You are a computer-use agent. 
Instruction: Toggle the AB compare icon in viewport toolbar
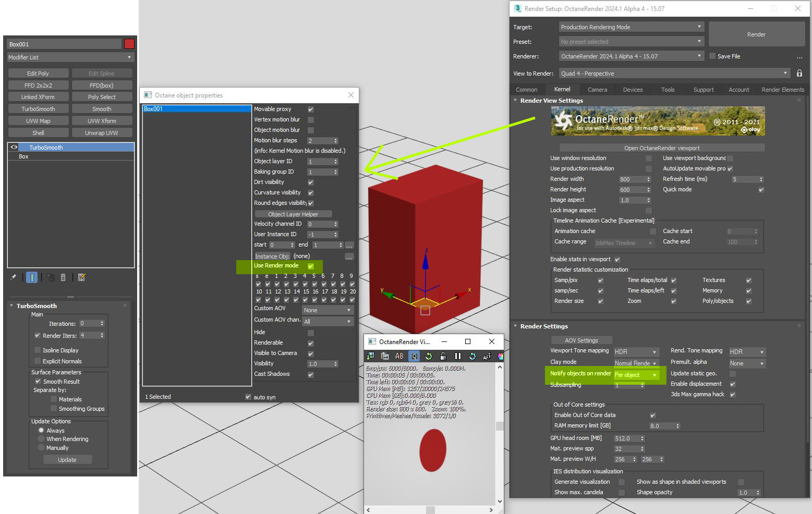pyautogui.click(x=399, y=356)
